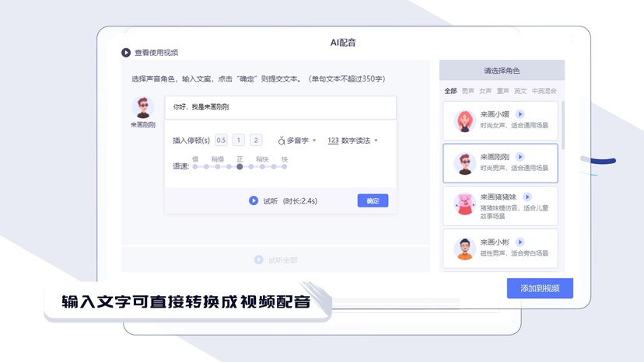This screenshot has height=362, width=644.
Task: Switch to the 男声 voice tab
Action: click(x=468, y=91)
